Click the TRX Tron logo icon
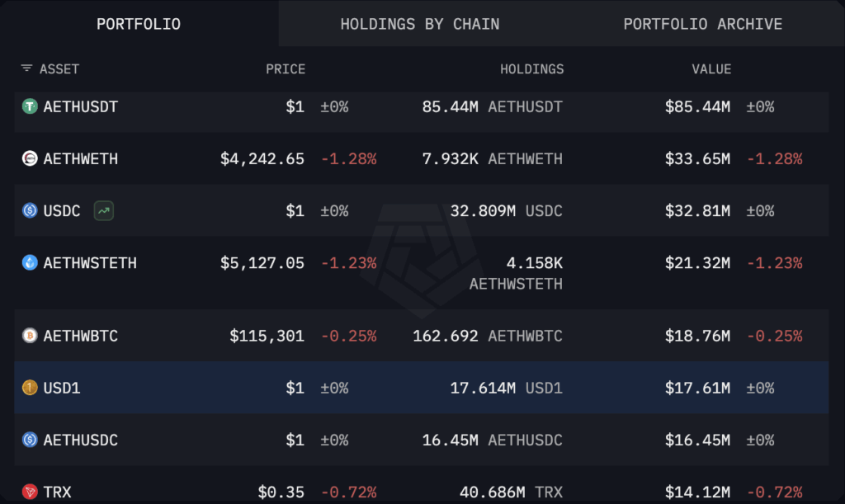This screenshot has height=504, width=845. tap(30, 492)
